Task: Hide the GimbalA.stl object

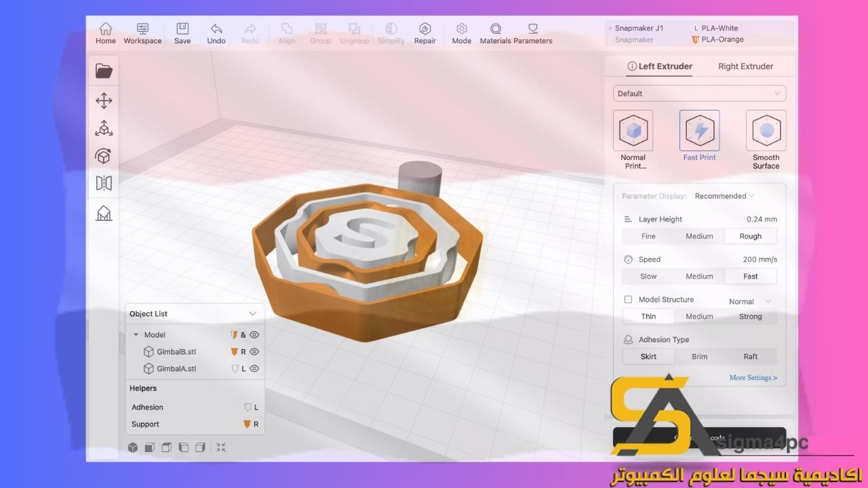Action: (254, 369)
